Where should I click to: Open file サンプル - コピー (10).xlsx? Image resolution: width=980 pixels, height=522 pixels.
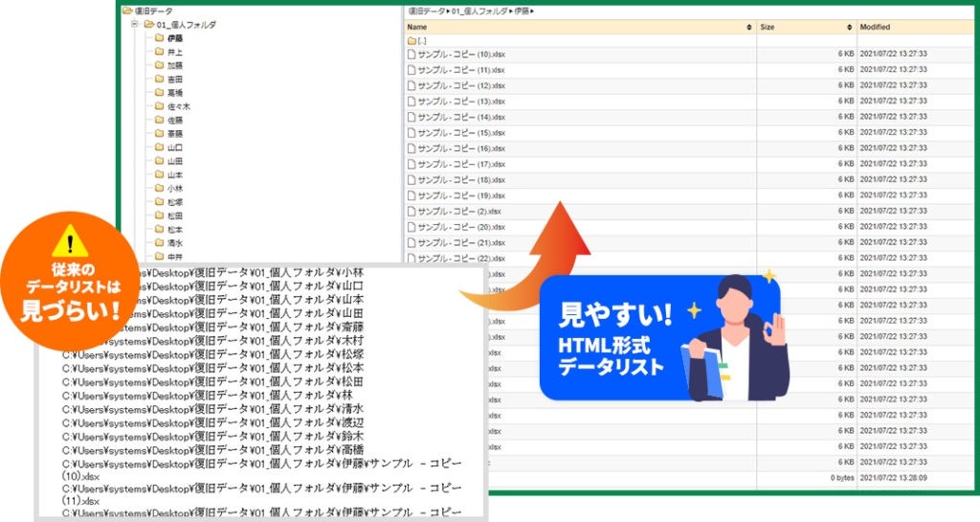pos(461,55)
